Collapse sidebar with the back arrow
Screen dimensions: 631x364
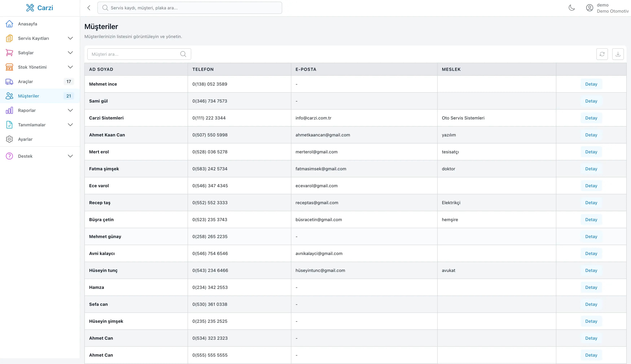point(89,8)
